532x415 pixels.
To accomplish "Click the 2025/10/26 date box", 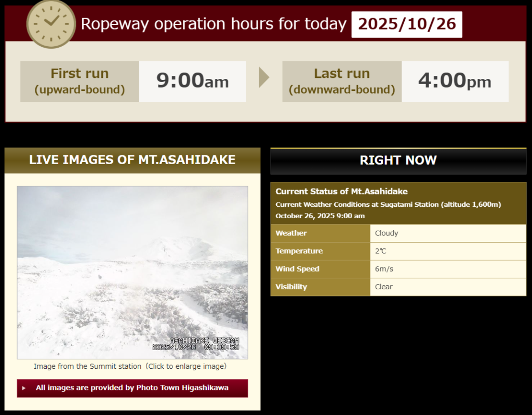I will (x=407, y=24).
